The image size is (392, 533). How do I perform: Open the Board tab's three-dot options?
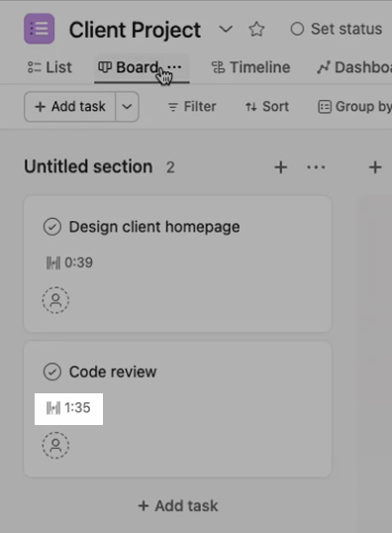click(175, 67)
